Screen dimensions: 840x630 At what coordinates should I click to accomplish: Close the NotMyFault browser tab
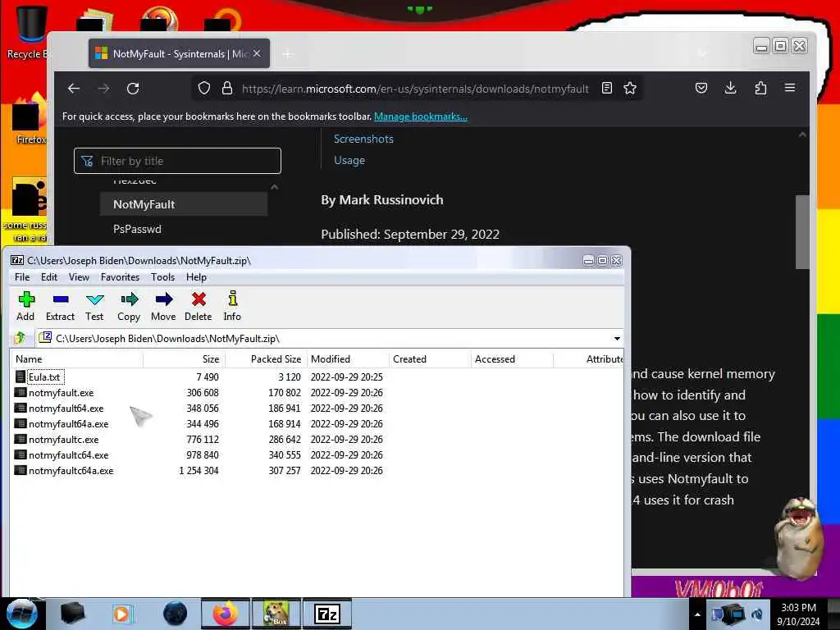point(257,53)
